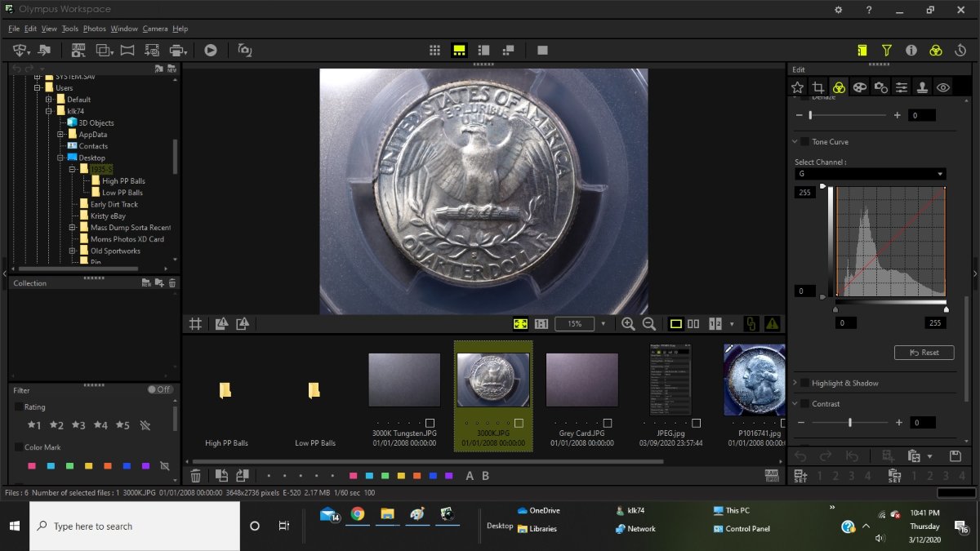This screenshot has width=980, height=551.
Task: Select Early Dirt Track folder
Action: pyautogui.click(x=114, y=204)
